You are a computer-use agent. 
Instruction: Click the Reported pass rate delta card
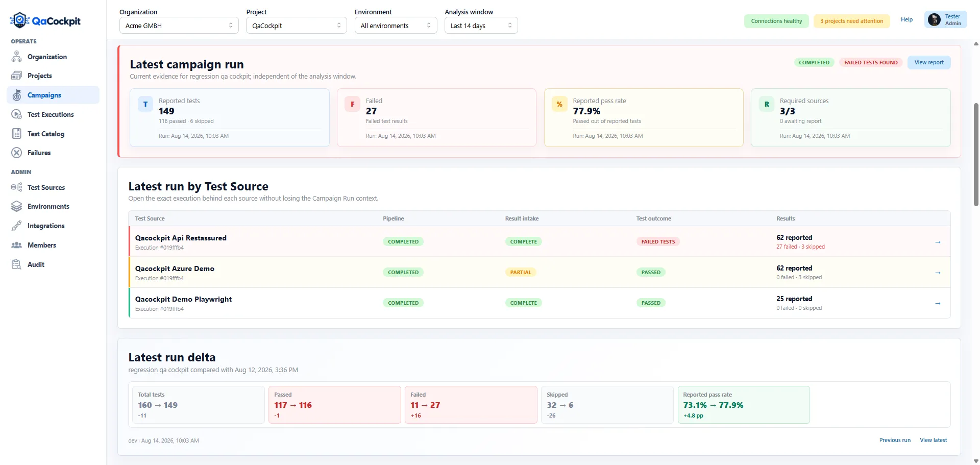744,405
